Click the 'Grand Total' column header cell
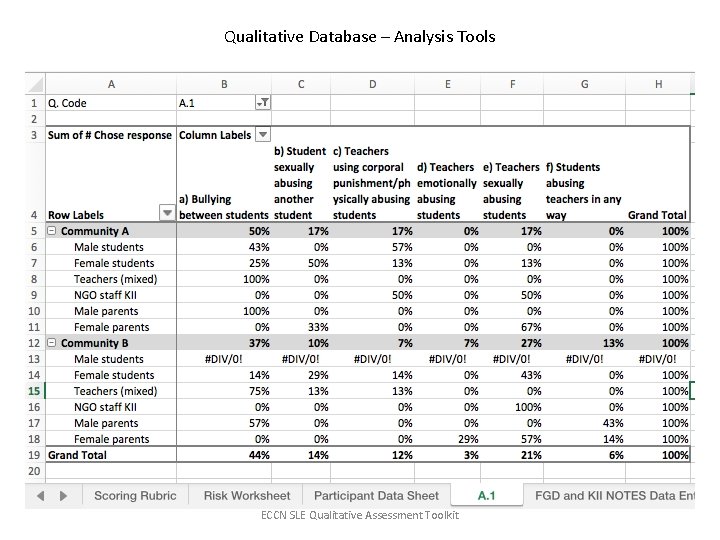Image resolution: width=720 pixels, height=540 pixels. click(x=658, y=215)
